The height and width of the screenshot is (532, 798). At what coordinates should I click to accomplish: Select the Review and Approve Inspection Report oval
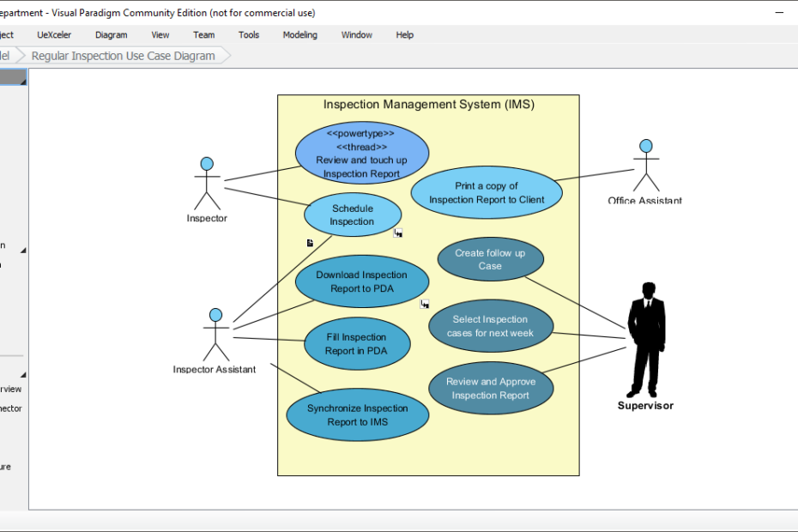(x=491, y=388)
